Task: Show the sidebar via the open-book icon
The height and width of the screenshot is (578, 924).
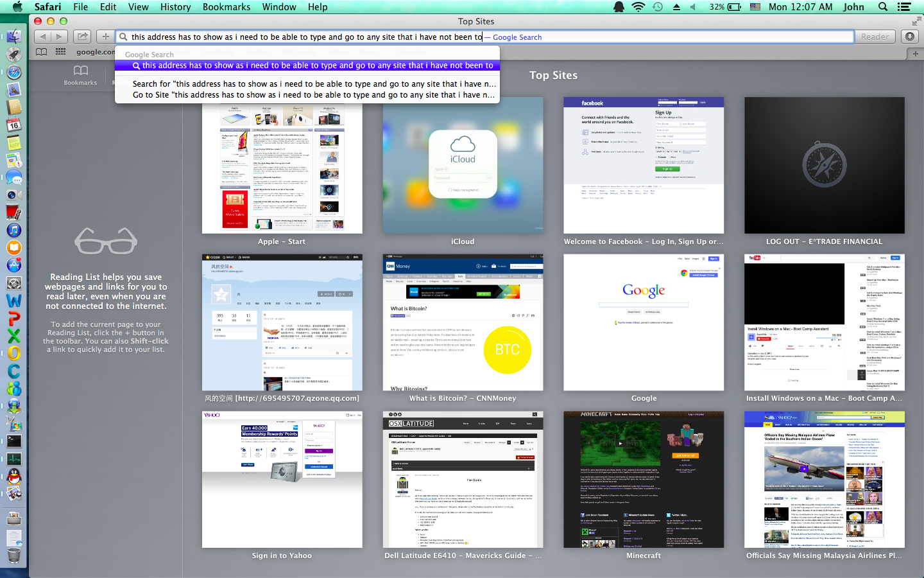Action: coord(42,52)
